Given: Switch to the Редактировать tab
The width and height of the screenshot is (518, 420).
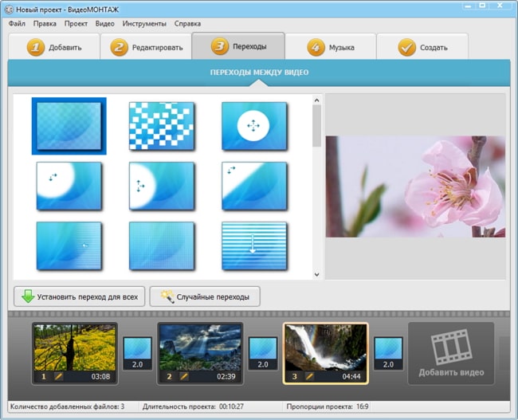Looking at the screenshot, I should point(147,47).
